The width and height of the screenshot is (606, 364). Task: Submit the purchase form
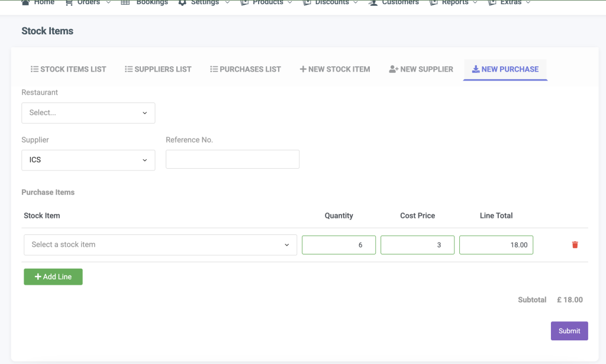[569, 331]
